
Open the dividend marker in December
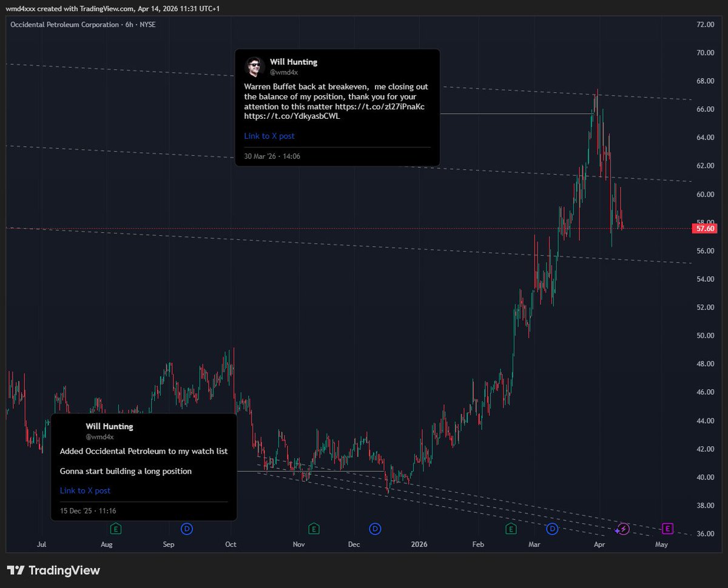(x=376, y=529)
